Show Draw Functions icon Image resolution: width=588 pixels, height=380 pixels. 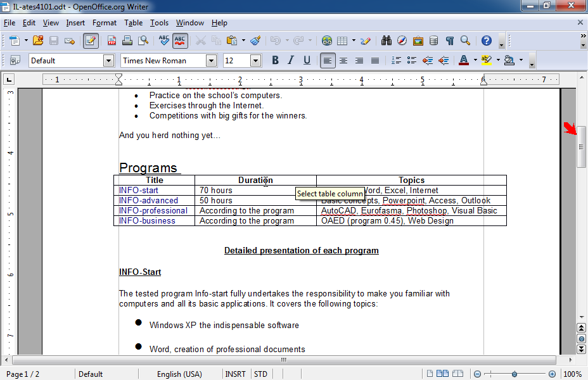366,41
